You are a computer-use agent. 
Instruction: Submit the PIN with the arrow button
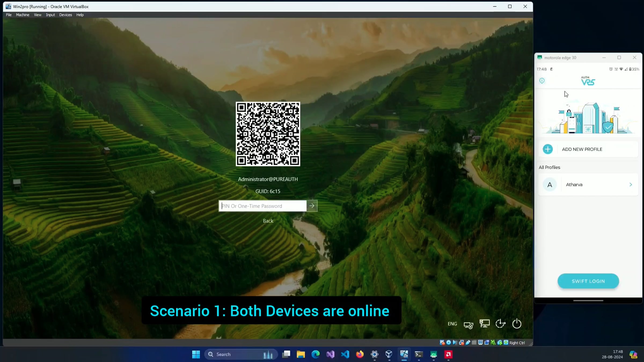click(x=312, y=206)
